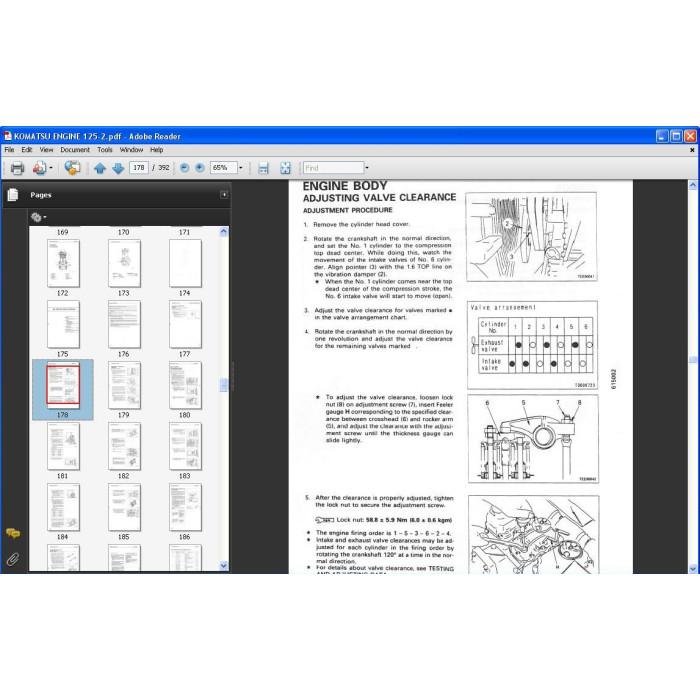Screen dimensions: 700x700
Task: Click the Export PDF icon
Action: (x=39, y=168)
